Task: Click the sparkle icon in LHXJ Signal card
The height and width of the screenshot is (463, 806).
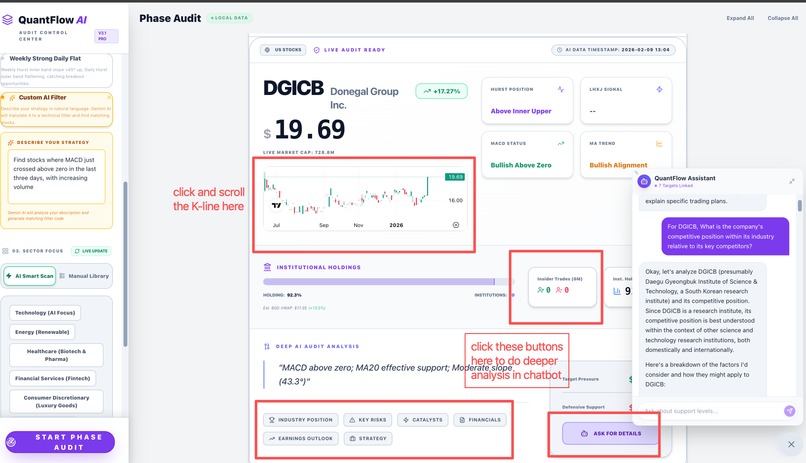Action: (659, 89)
